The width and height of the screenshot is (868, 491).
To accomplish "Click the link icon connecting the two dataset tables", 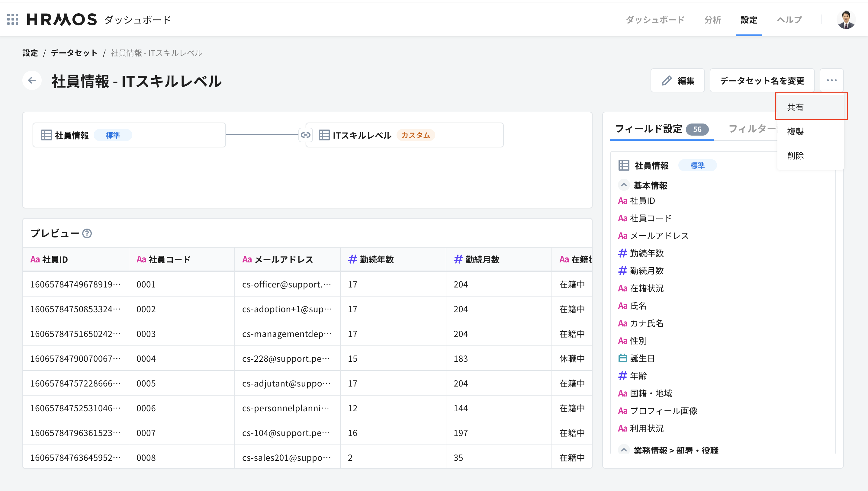I will (x=306, y=135).
